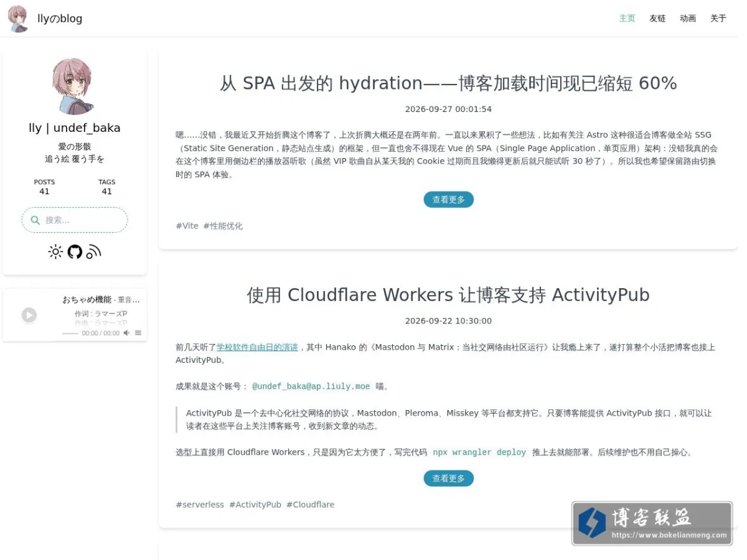
Task: Open the Cloudflare Workers ActivityPub post title
Action: [448, 295]
